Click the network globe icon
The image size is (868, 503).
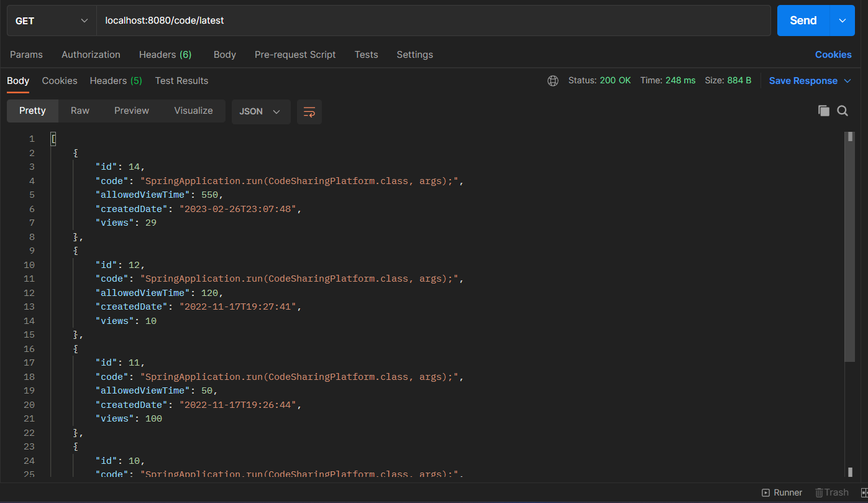tap(553, 81)
